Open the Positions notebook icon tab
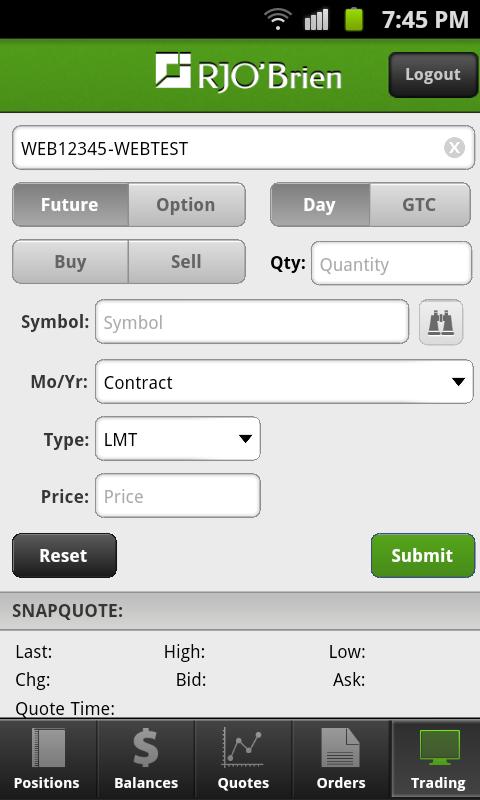 pos(48,748)
